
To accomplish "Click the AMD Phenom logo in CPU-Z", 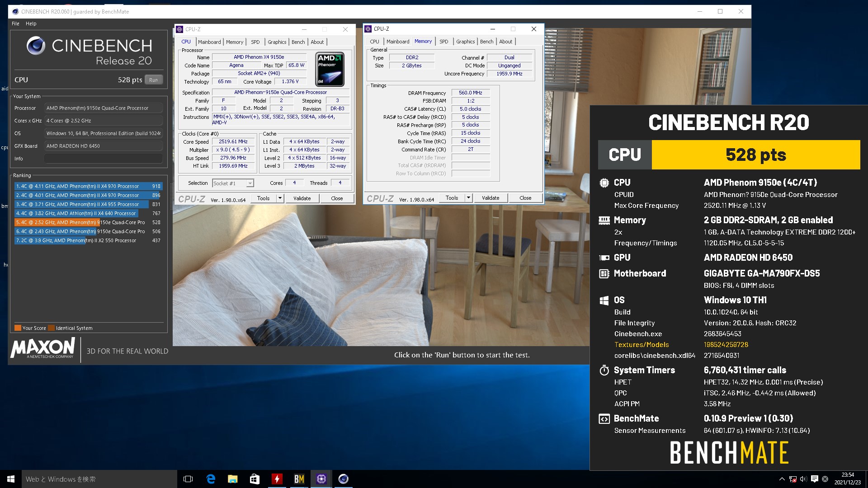I will coord(330,69).
